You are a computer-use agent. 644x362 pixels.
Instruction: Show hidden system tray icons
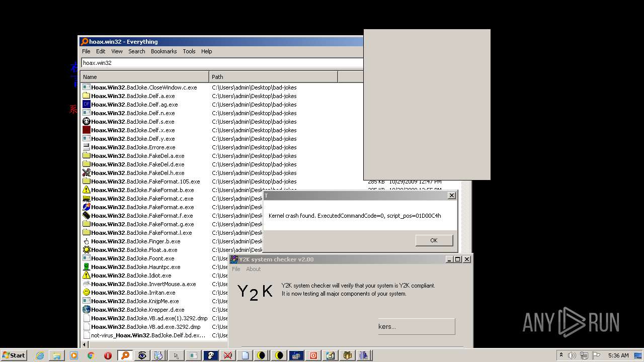[561, 355]
